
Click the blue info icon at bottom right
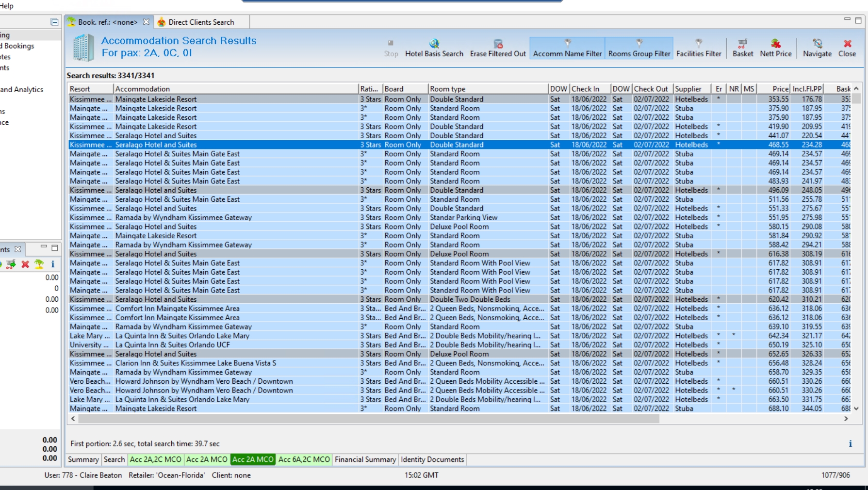(x=850, y=443)
